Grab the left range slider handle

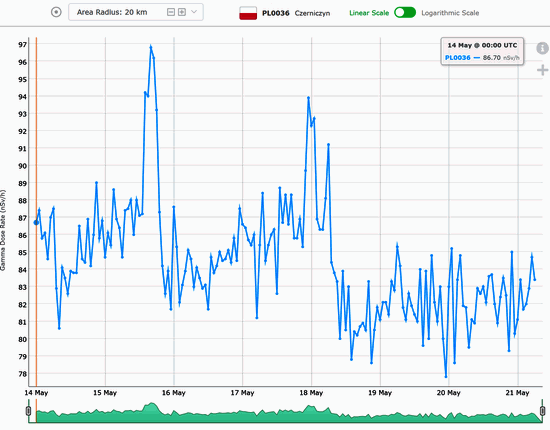(x=28, y=411)
